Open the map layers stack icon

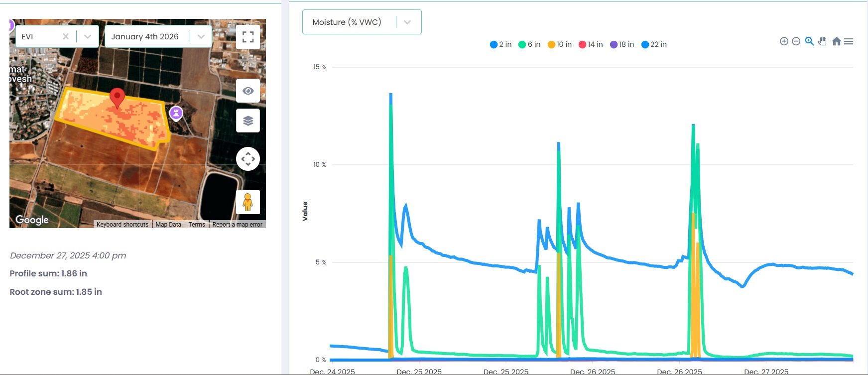pyautogui.click(x=248, y=121)
